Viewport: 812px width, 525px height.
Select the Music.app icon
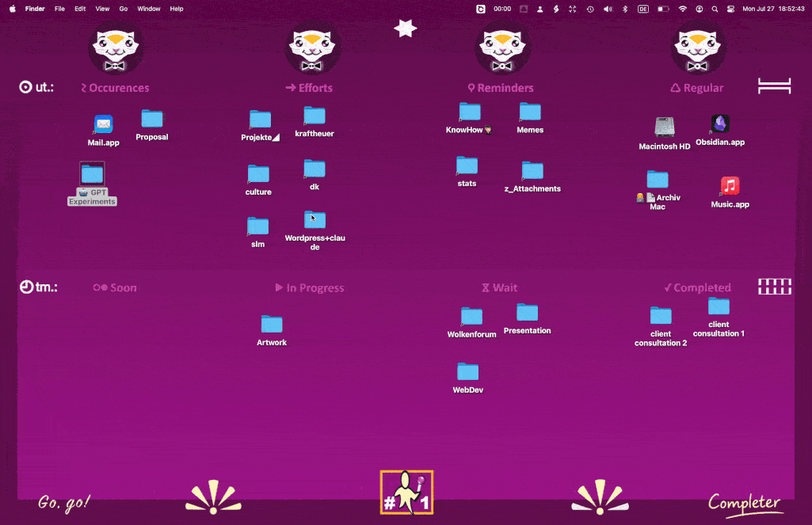(x=730, y=186)
